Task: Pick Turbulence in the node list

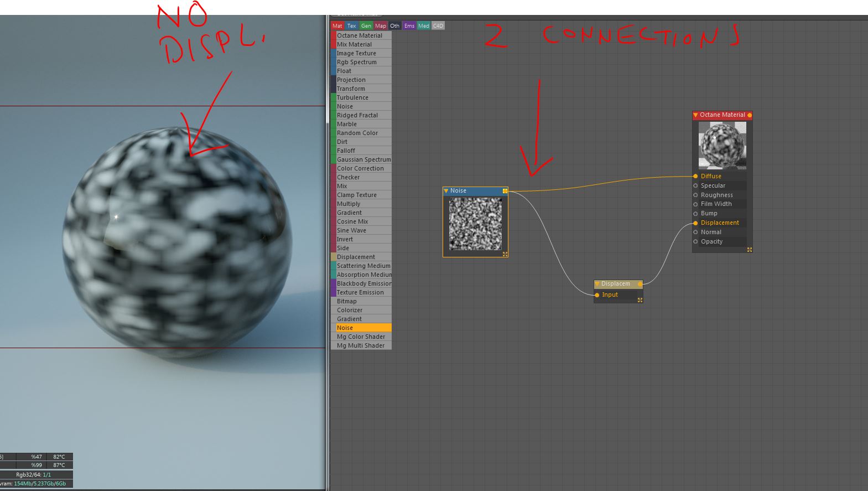Action: click(361, 97)
